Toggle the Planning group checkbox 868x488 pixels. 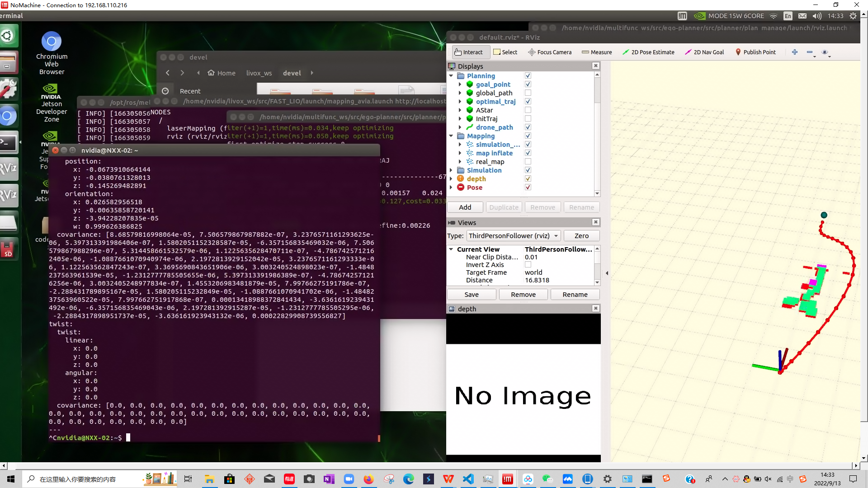(528, 76)
